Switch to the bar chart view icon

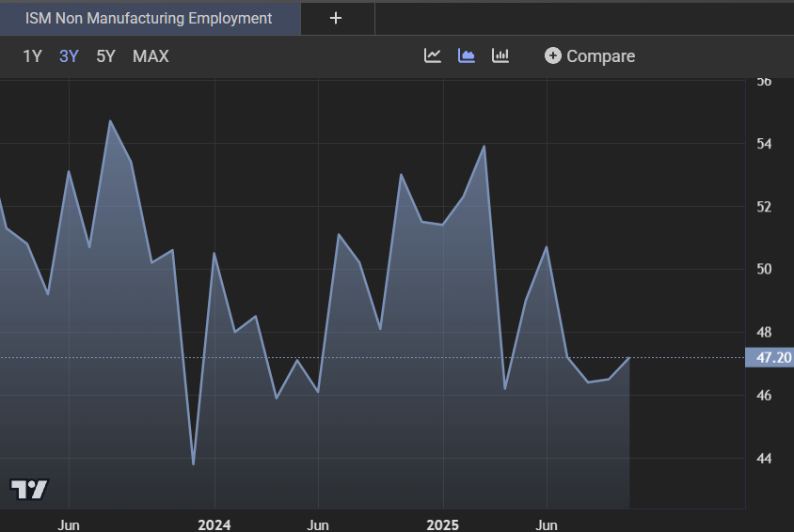(x=500, y=55)
